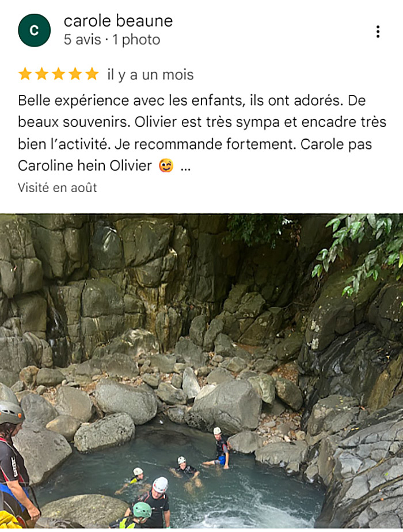Click "Carole pas Caroline hein Olivier" sentence
This screenshot has height=532, width=403.
coord(195,155)
